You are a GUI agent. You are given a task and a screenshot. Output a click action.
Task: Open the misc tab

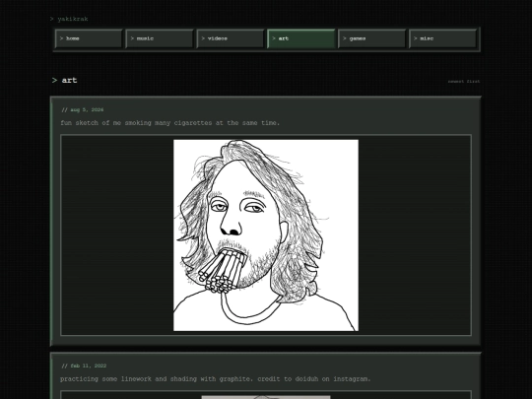click(442, 38)
